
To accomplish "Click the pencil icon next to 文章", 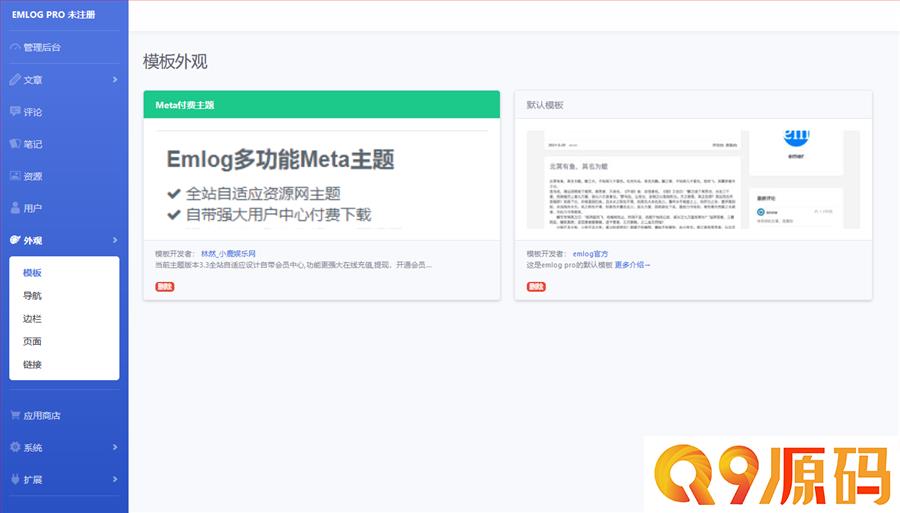I will tap(15, 79).
